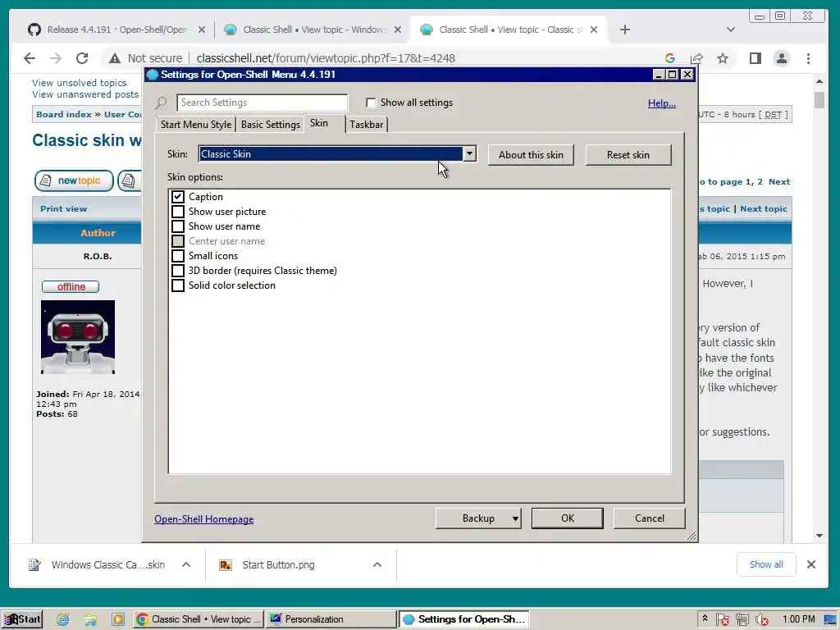The image size is (840, 630).
Task: Visit Open-Shell Homepage link
Action: [x=204, y=519]
